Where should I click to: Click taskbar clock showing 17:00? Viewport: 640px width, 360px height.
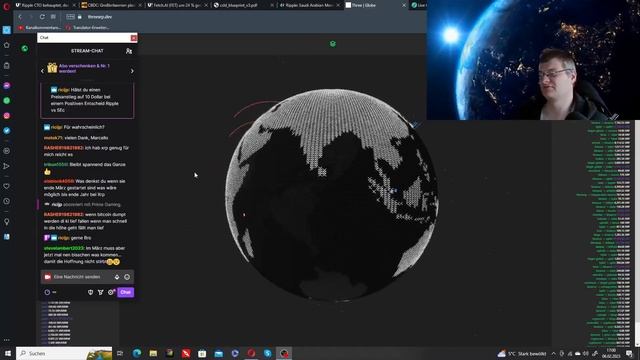[x=611, y=353]
